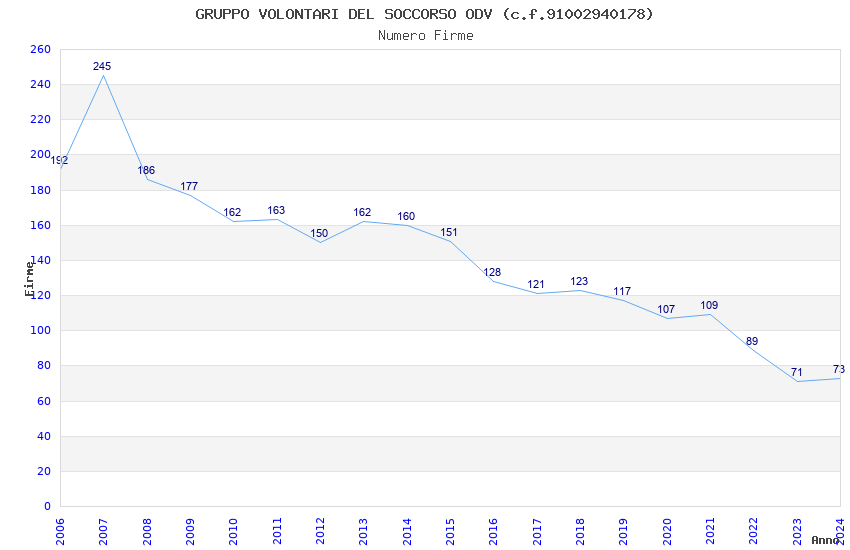Click the y-axis value 220
Image resolution: width=850 pixels, height=550 pixels.
tap(41, 119)
